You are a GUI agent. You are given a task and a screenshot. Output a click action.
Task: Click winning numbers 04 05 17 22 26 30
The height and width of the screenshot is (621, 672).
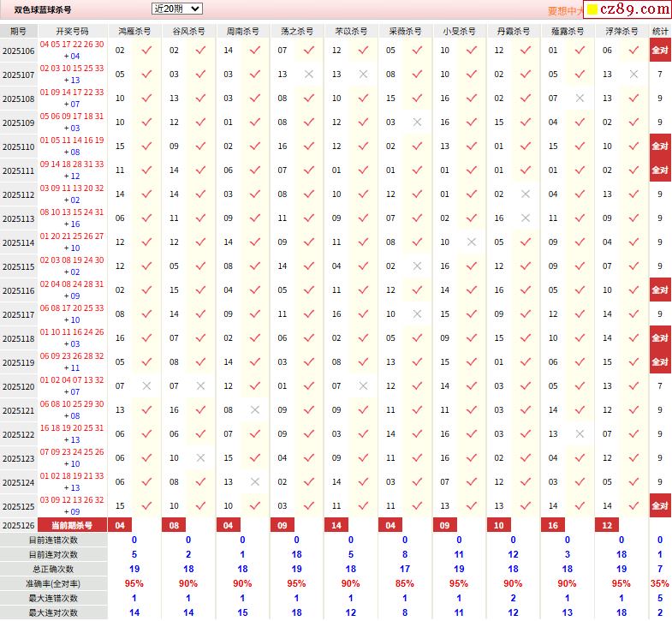point(72,45)
